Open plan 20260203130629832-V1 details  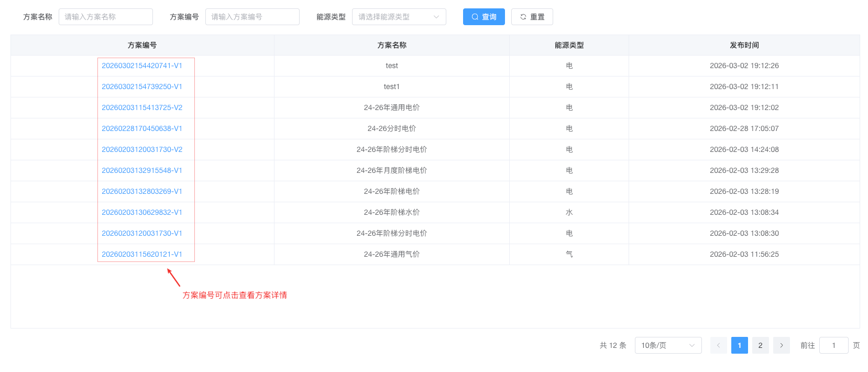coord(142,212)
